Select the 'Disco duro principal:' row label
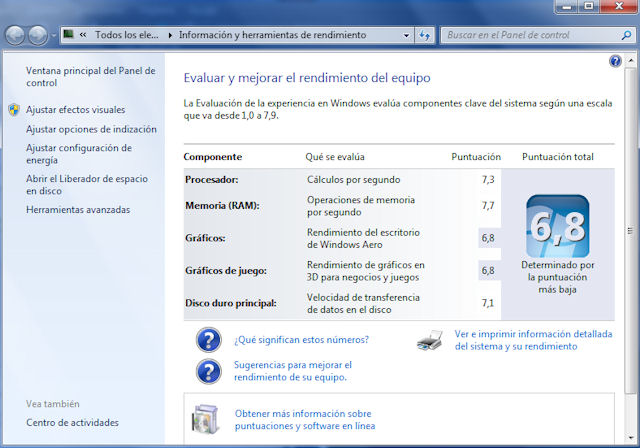Image resolution: width=640 pixels, height=448 pixels. (x=231, y=304)
